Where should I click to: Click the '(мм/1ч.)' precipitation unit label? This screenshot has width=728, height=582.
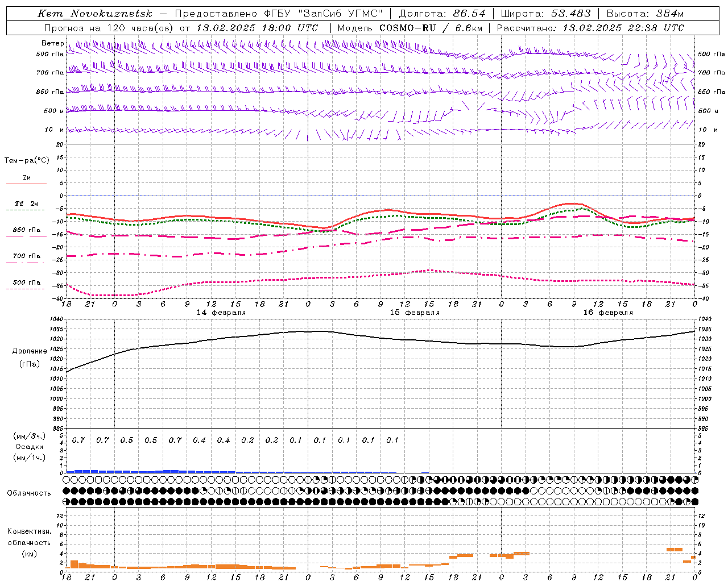(30, 458)
